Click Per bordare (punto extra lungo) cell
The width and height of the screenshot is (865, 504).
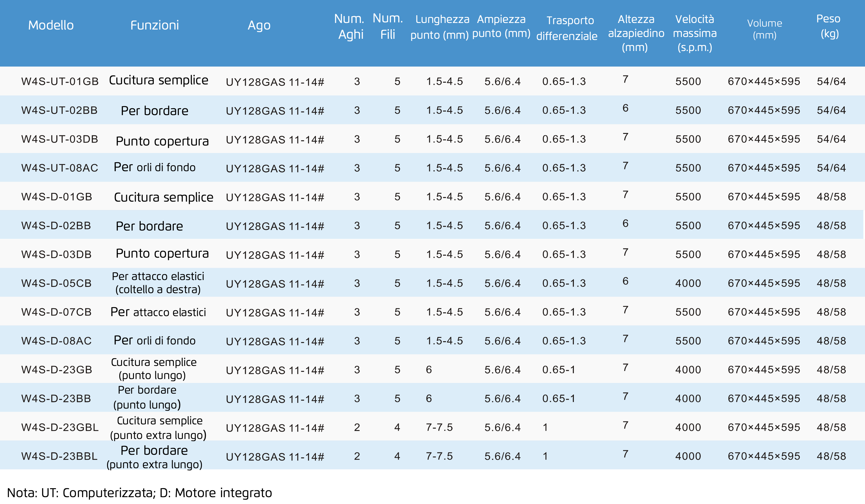pyautogui.click(x=155, y=457)
